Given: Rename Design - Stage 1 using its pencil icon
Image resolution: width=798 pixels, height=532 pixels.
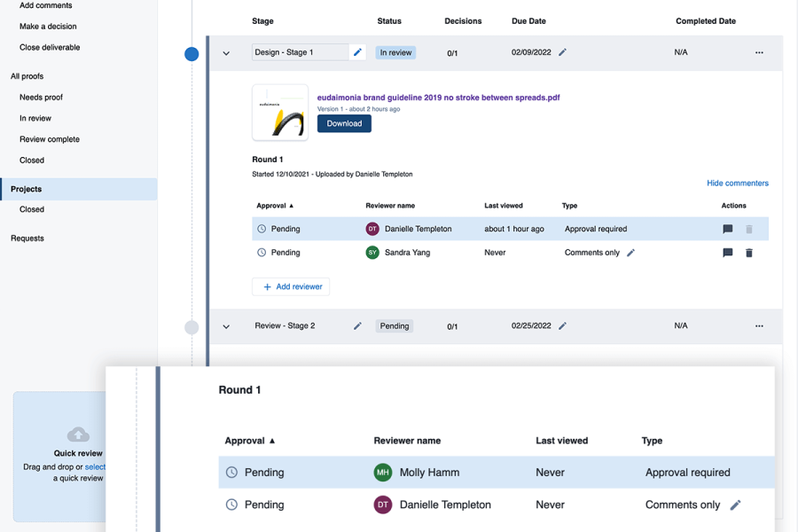Looking at the screenshot, I should (357, 52).
